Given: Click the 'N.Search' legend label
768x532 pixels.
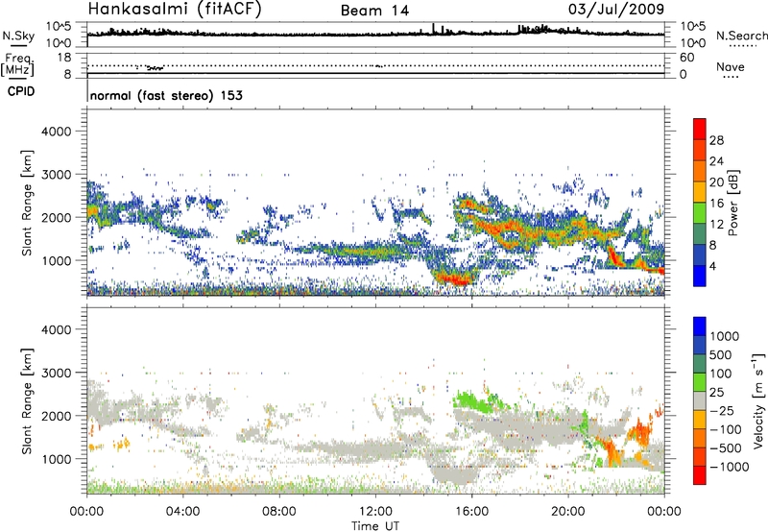Looking at the screenshot, I should (742, 36).
